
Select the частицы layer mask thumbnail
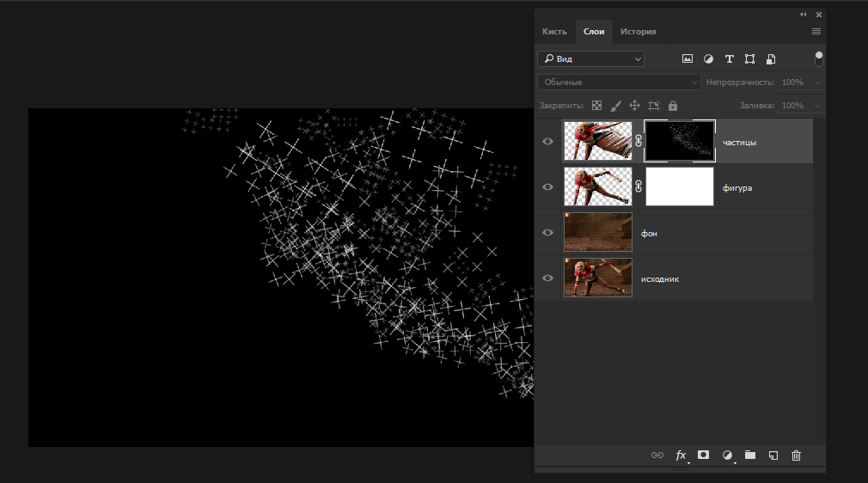click(x=680, y=141)
